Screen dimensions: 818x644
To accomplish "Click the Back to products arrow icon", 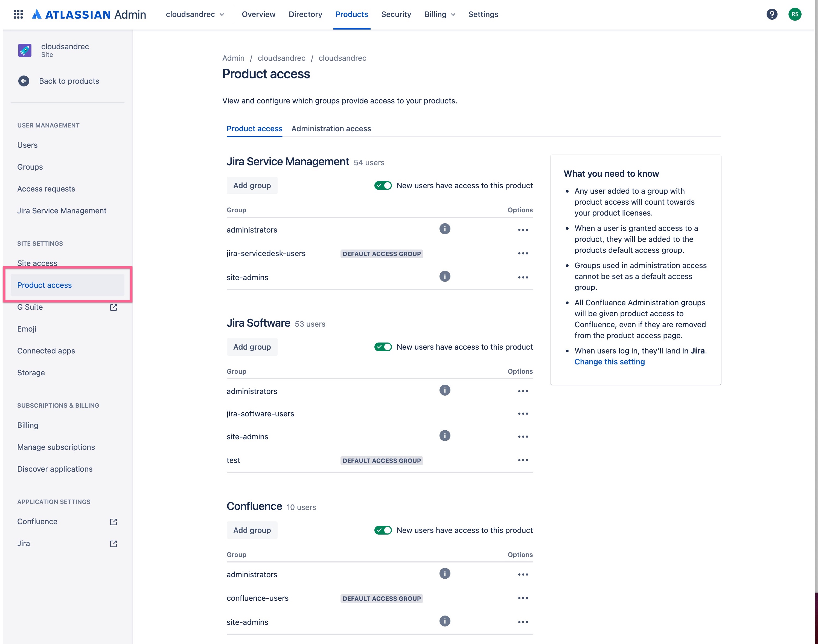I will point(24,81).
